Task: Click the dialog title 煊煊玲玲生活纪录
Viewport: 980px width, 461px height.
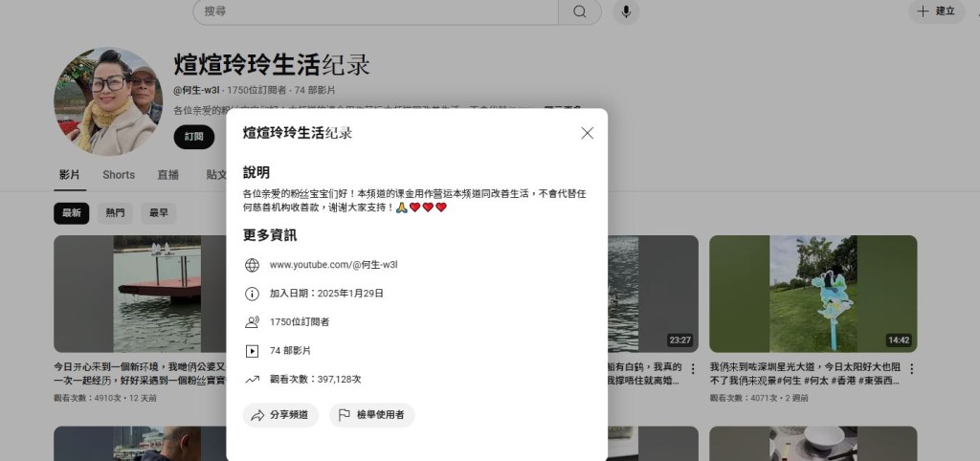Action: point(298,133)
